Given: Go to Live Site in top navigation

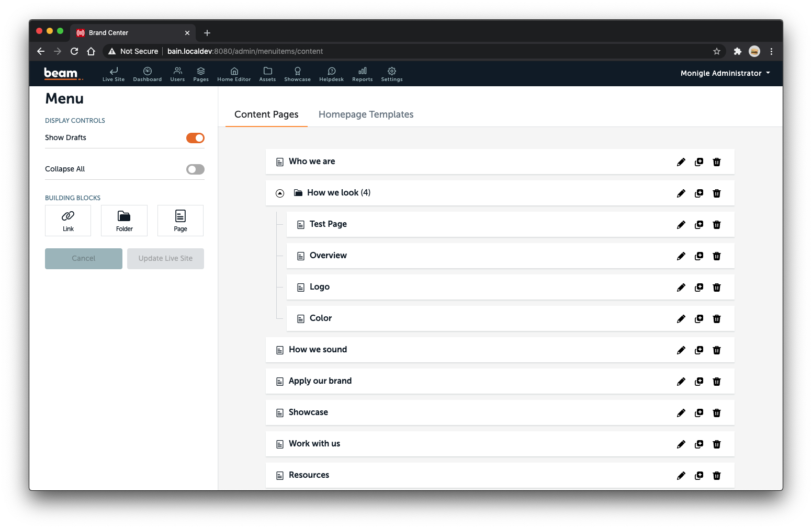Looking at the screenshot, I should (x=114, y=74).
